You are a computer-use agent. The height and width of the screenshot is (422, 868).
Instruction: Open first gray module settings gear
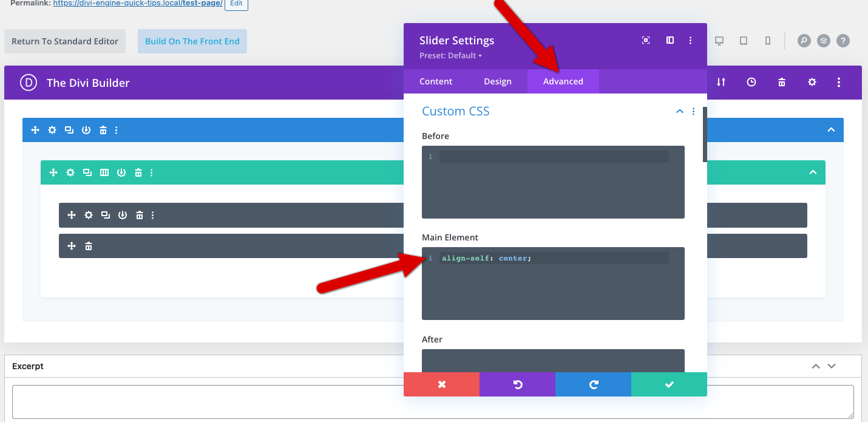coord(89,215)
